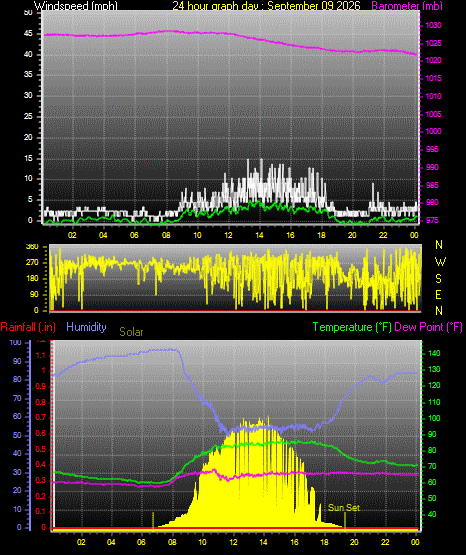Click hour 14 under the windspeed graph
The height and width of the screenshot is (555, 466).
click(x=259, y=235)
